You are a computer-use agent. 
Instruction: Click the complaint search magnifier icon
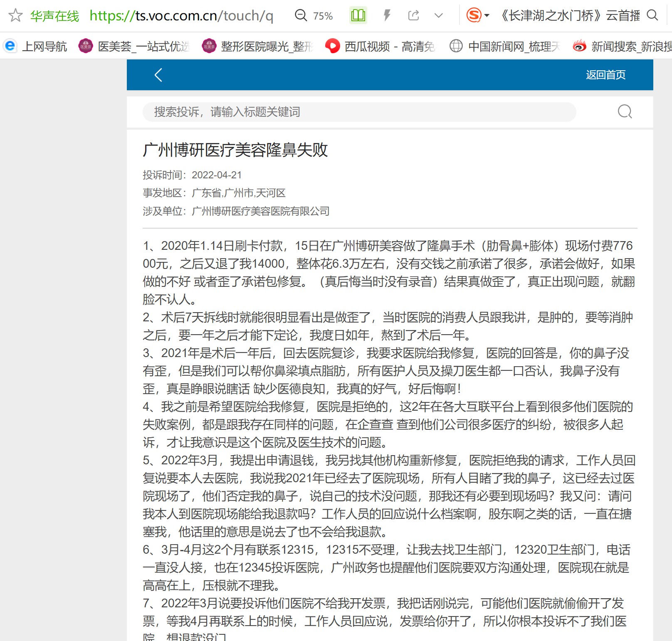[625, 111]
